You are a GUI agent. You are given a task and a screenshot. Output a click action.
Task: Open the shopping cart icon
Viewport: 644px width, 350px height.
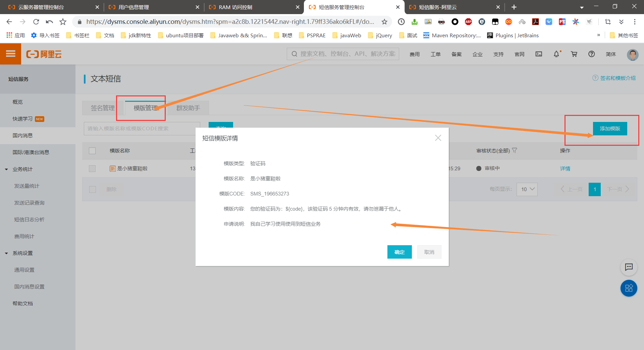[574, 54]
